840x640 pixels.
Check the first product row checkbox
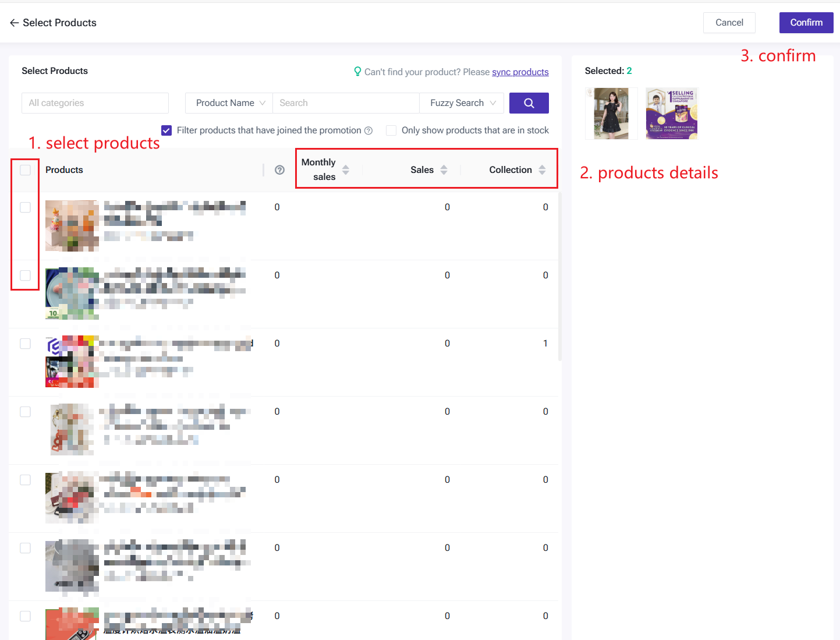point(25,207)
